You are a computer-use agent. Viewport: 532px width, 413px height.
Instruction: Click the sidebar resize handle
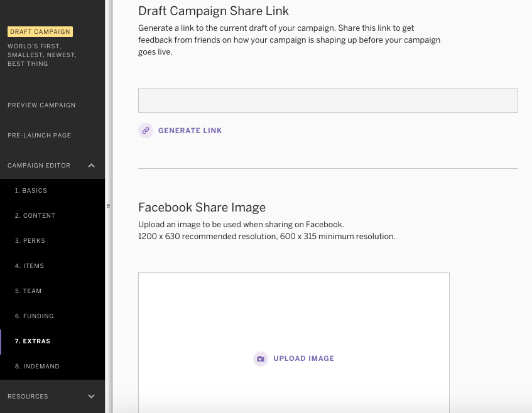click(x=109, y=206)
